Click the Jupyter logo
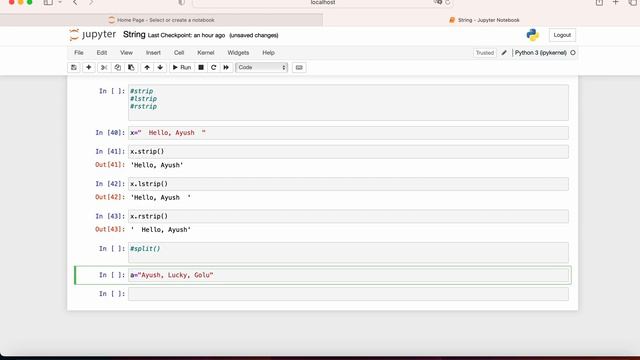The image size is (640, 360). pos(93,35)
